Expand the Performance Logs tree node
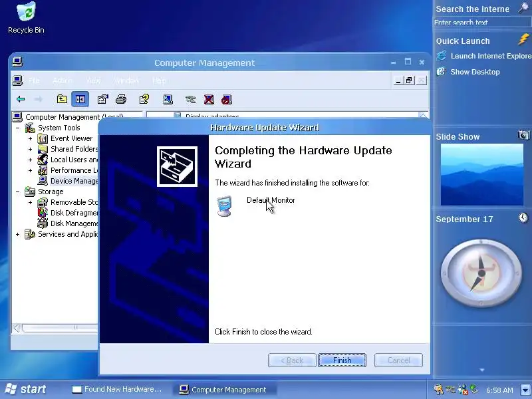Viewport: 532px width, 399px height. (30, 170)
